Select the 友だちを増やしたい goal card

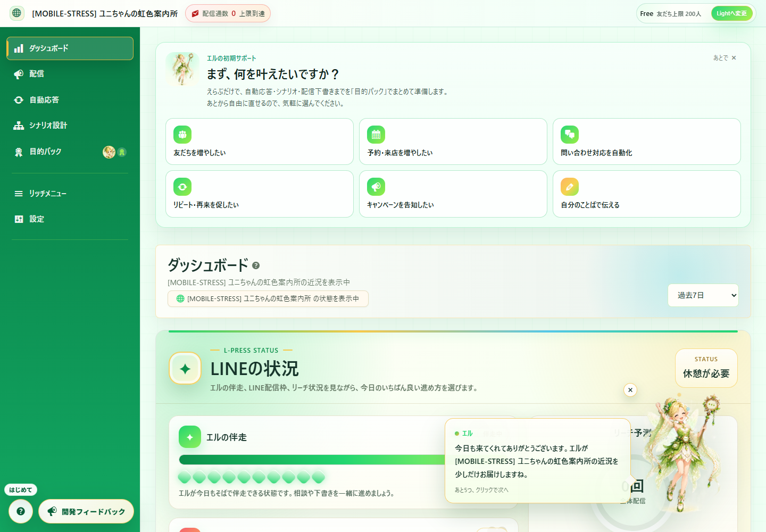260,142
